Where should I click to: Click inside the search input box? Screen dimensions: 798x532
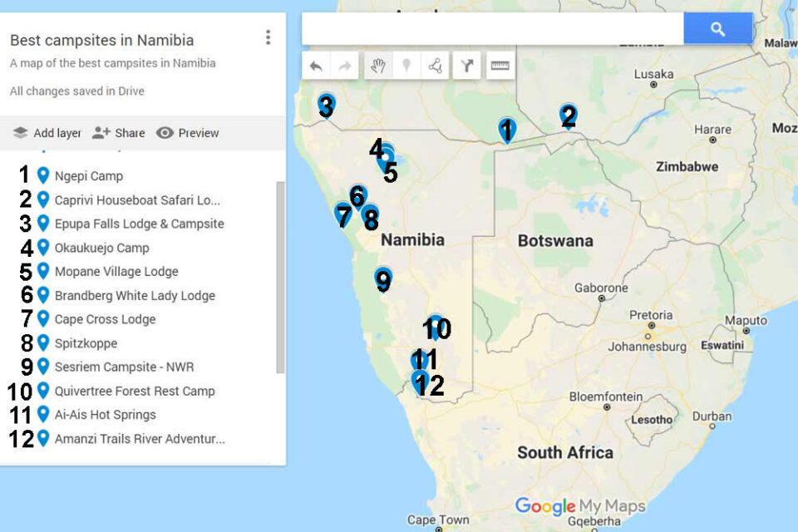490,27
